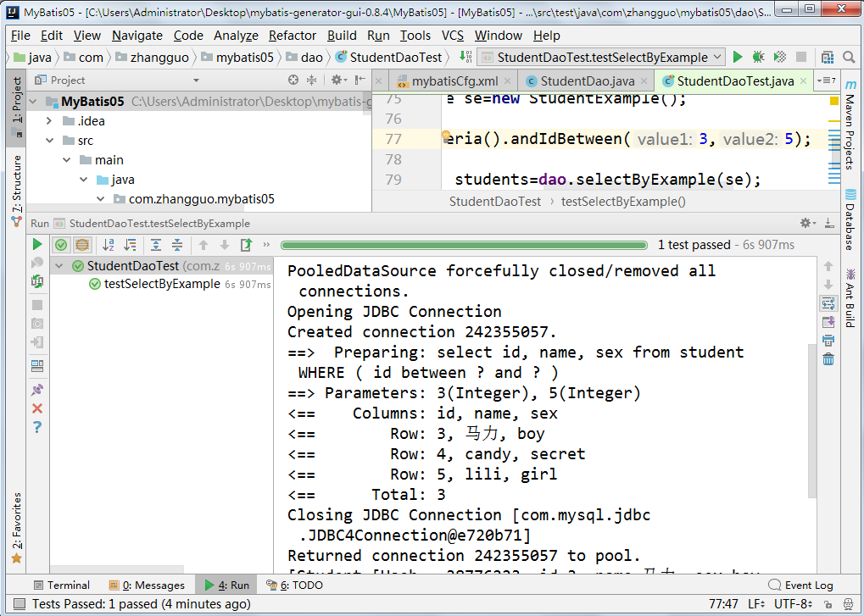
Task: Select the testSelectByExample test result
Action: point(162,284)
